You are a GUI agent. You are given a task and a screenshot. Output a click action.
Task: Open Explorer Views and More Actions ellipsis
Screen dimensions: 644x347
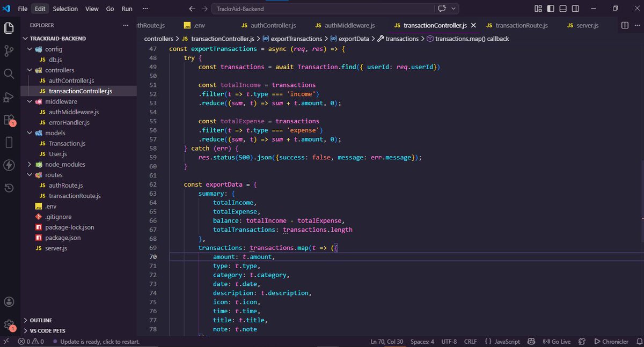[126, 25]
